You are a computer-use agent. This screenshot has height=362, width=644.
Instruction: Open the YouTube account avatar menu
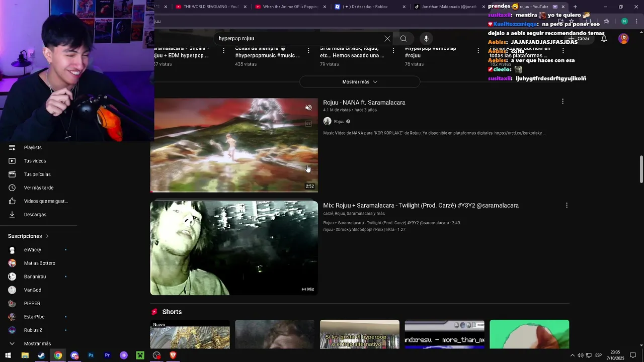624,39
